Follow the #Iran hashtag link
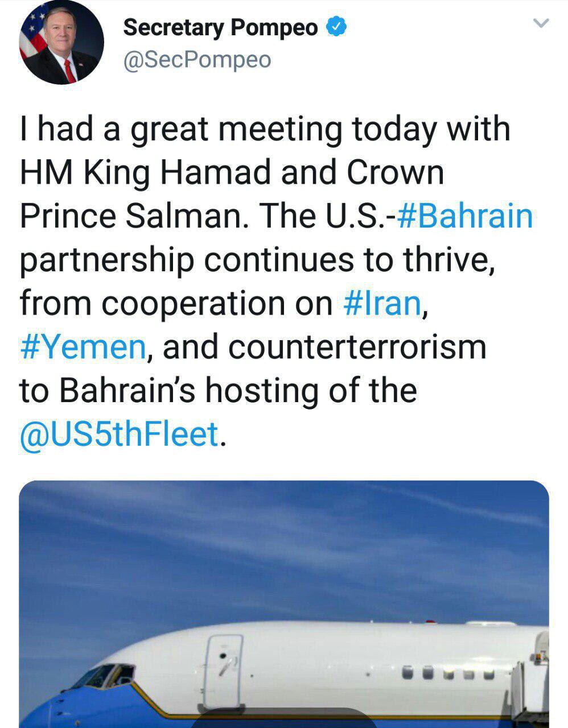 [382, 303]
